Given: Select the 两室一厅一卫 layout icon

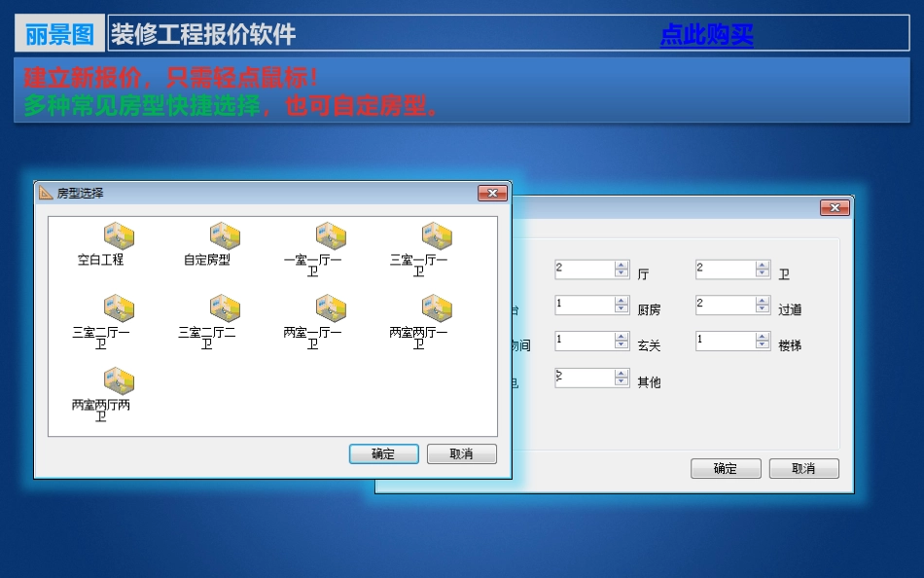Looking at the screenshot, I should pyautogui.click(x=331, y=308).
